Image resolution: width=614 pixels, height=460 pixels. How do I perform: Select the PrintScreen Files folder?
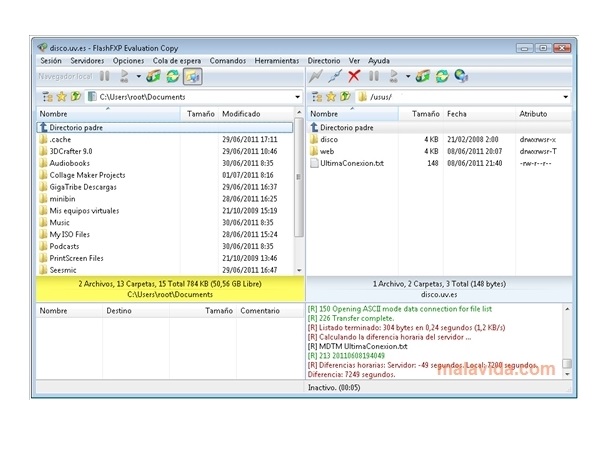pos(165,258)
